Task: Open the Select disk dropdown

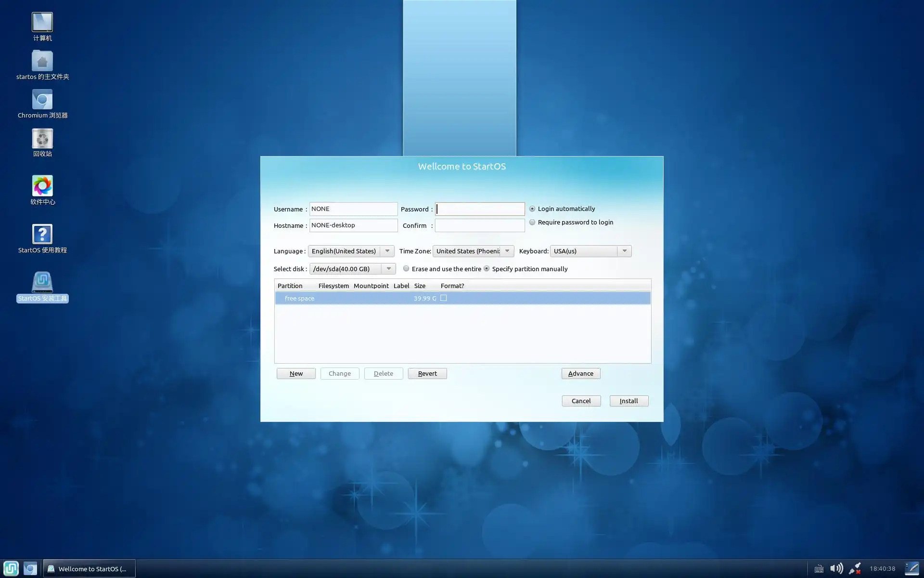Action: click(x=389, y=269)
